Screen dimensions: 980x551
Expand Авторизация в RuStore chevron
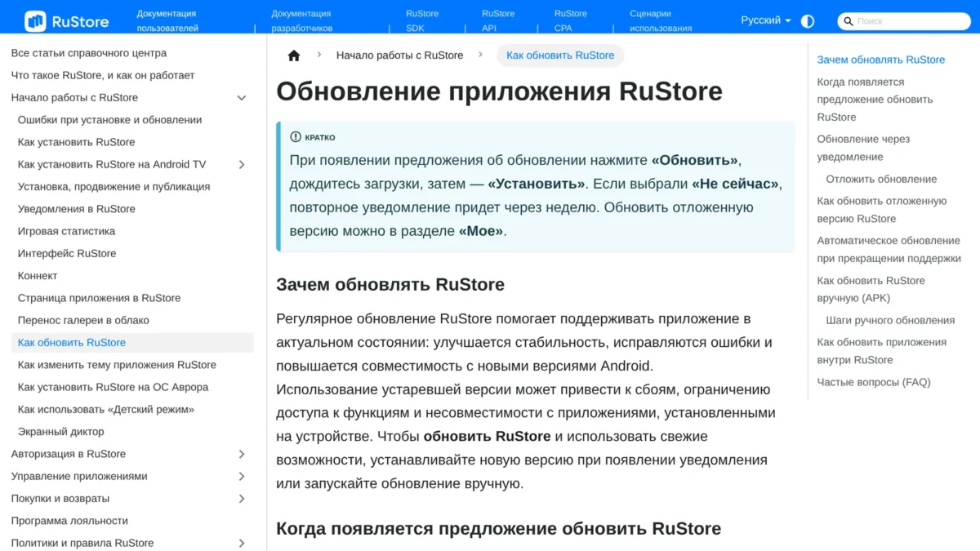click(242, 454)
